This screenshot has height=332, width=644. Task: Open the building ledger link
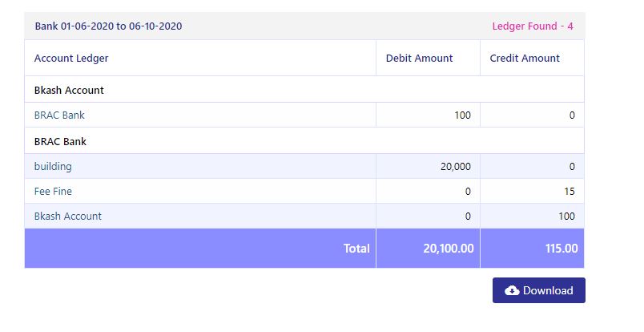(x=53, y=167)
